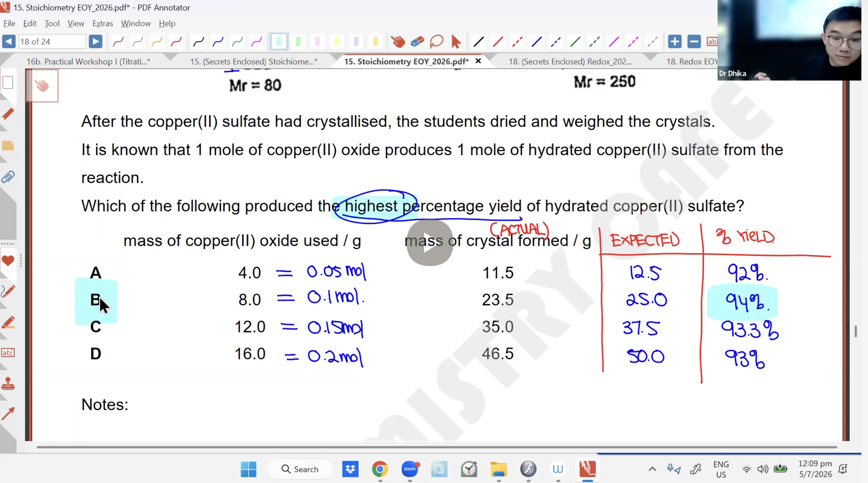Choose the solid black line tool
The image size is (868, 483).
(478, 42)
